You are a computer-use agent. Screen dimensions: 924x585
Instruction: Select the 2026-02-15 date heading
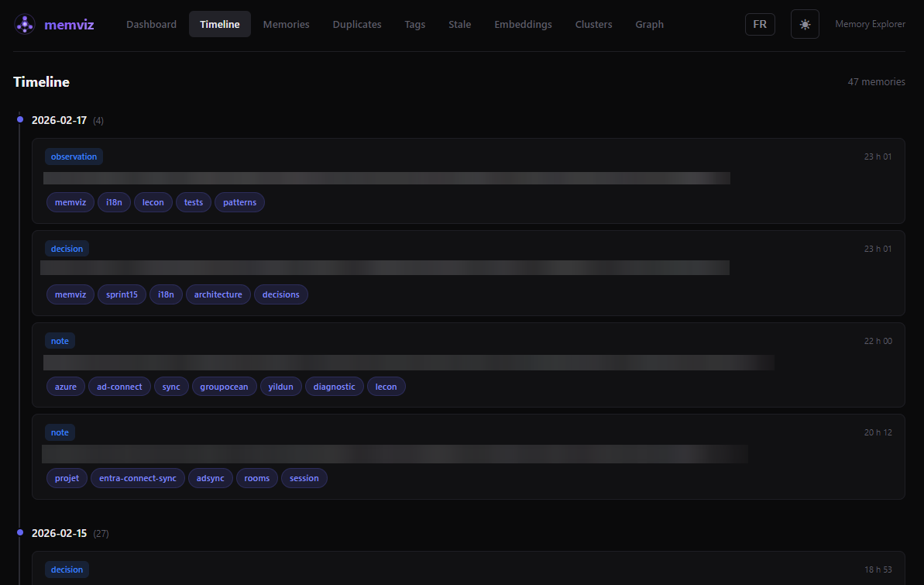coord(59,533)
